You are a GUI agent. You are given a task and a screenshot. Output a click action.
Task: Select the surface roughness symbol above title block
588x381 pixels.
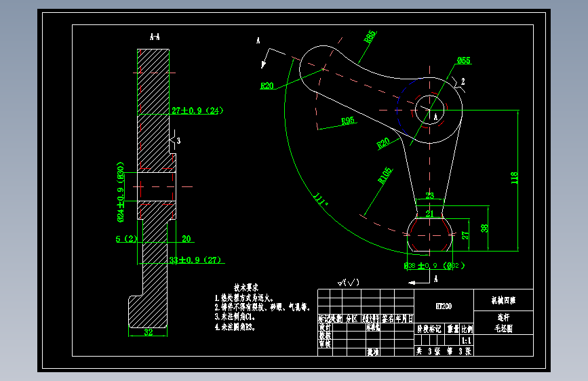click(x=349, y=283)
